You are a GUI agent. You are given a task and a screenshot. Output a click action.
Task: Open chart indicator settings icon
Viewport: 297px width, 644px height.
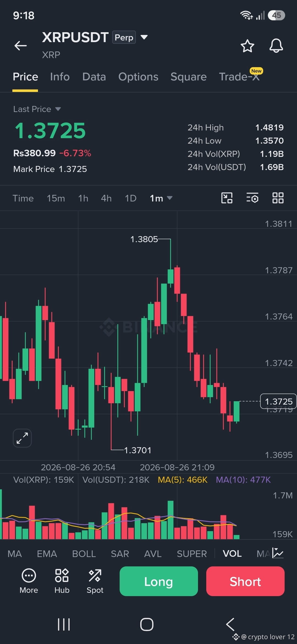(x=252, y=198)
